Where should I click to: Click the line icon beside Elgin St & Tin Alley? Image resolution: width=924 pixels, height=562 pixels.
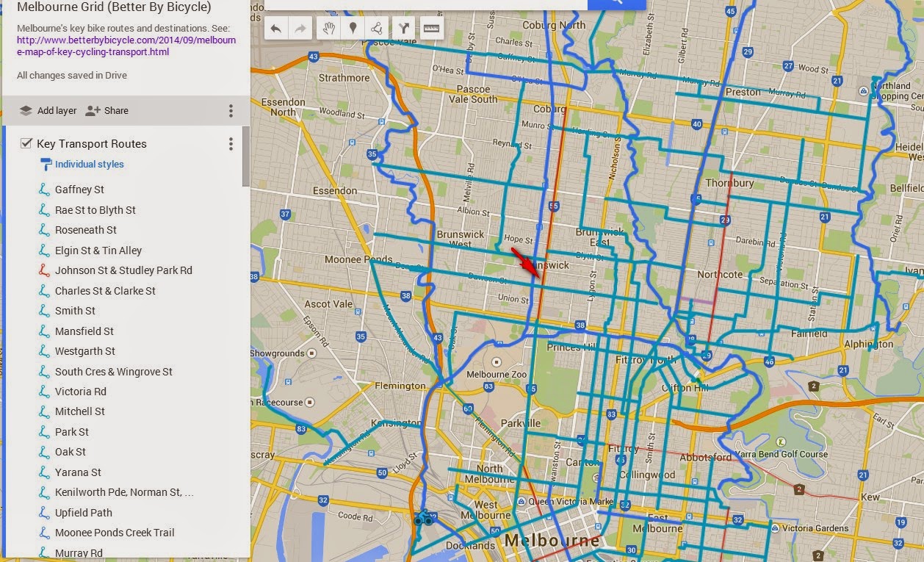click(44, 251)
